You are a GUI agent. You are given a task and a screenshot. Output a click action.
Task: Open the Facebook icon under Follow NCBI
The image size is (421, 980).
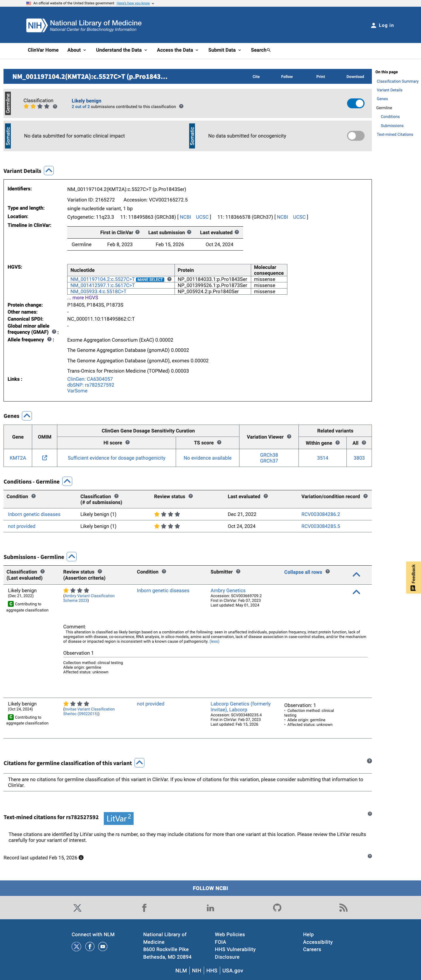(144, 908)
